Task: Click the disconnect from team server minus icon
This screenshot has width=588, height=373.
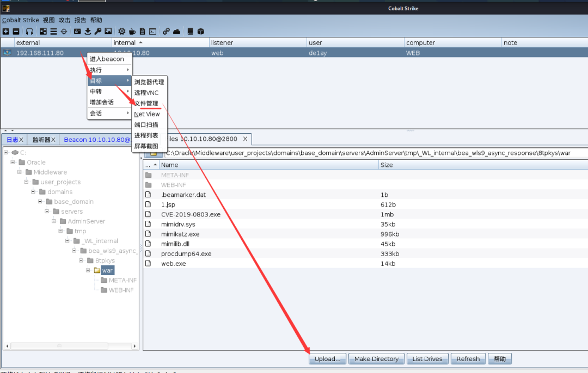Action: pos(16,32)
